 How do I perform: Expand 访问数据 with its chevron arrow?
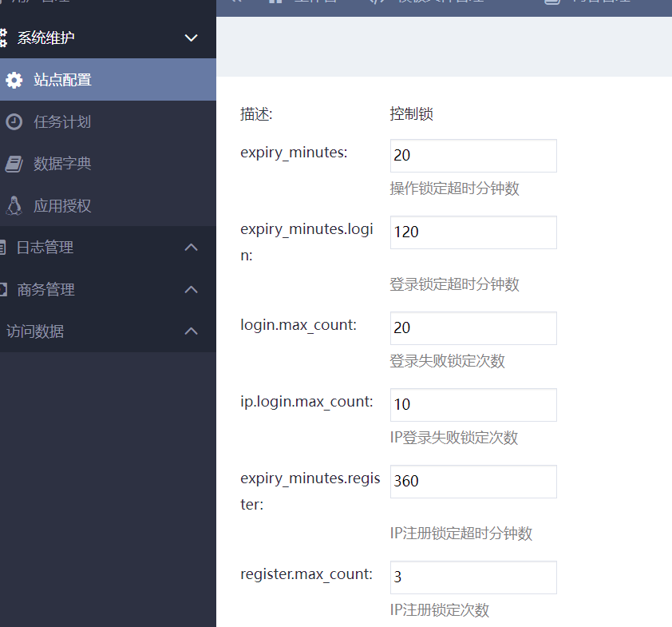point(191,331)
